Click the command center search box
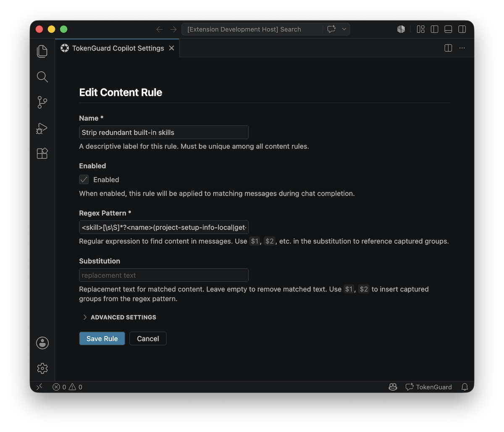 point(265,29)
